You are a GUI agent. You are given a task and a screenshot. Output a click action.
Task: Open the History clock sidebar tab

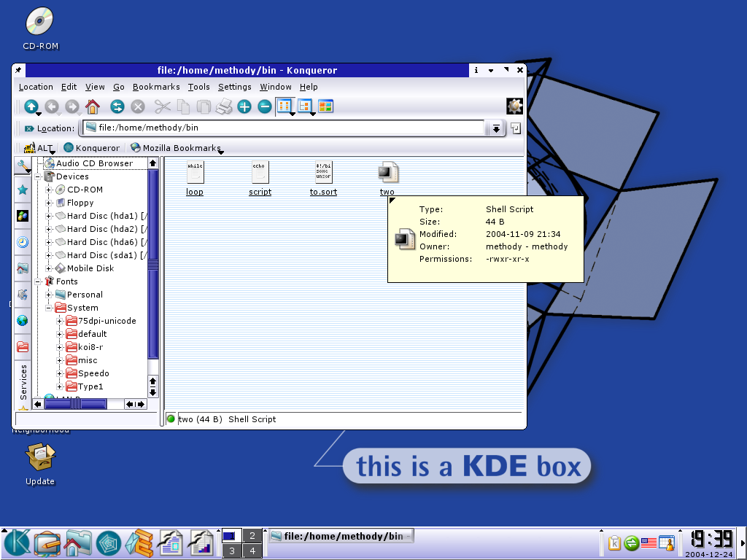tap(23, 242)
